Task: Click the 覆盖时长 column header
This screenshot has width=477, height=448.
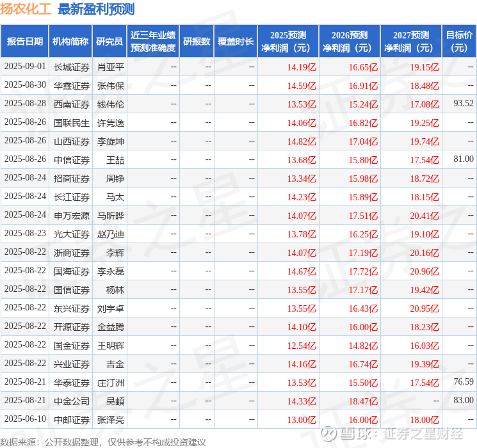Action: [236, 42]
